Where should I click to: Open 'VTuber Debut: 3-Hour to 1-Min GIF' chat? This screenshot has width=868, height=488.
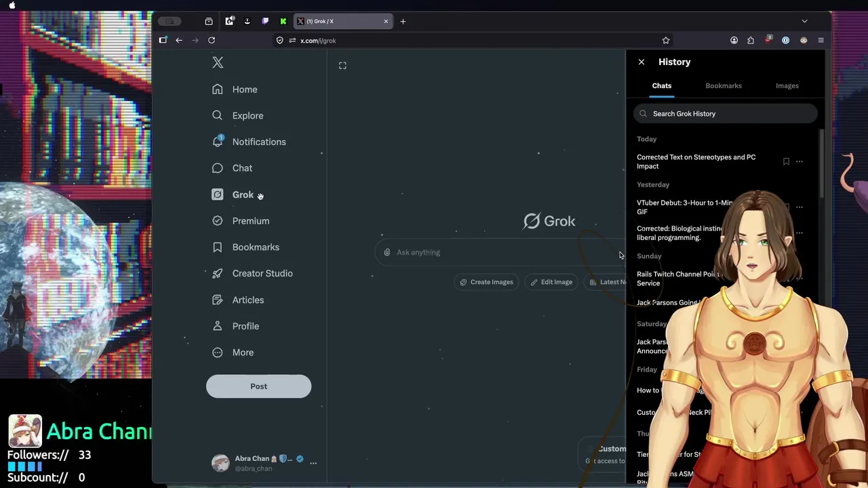[685, 207]
